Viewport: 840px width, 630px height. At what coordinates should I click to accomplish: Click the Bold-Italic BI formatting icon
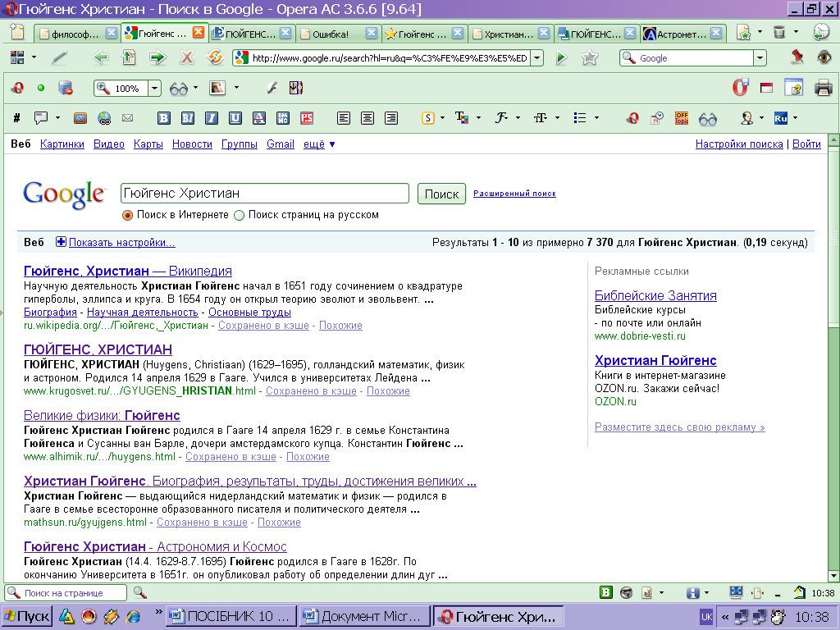pos(188,118)
